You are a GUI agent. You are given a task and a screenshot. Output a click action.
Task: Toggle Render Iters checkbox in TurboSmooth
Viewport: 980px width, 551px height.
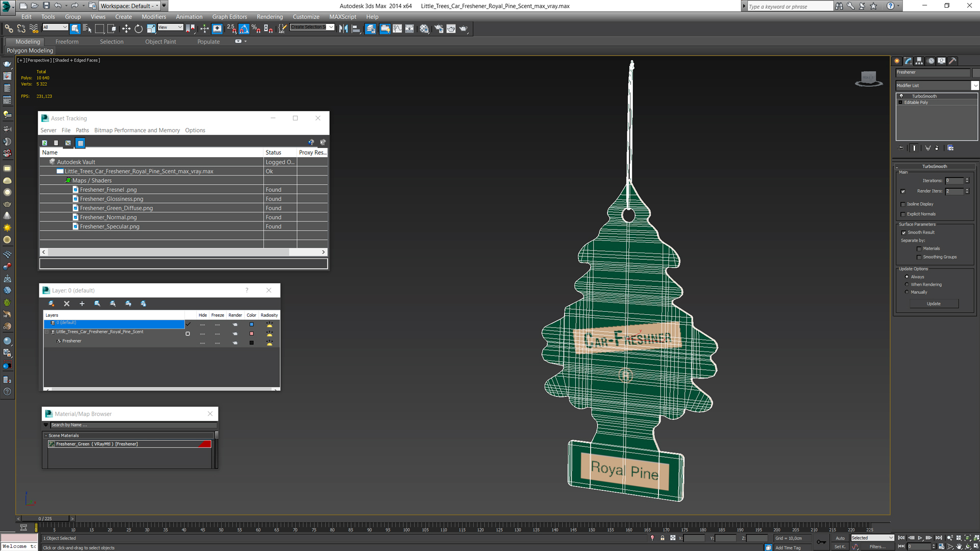tap(903, 191)
